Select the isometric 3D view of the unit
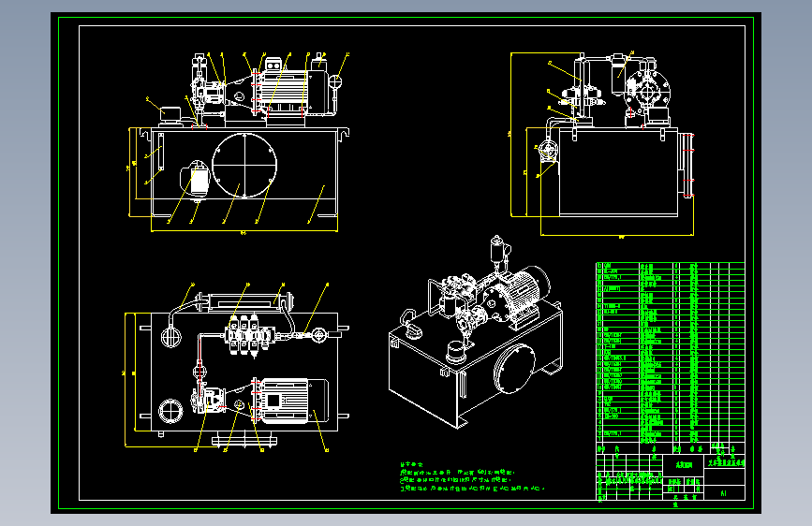This screenshot has height=526, width=812. point(476,332)
